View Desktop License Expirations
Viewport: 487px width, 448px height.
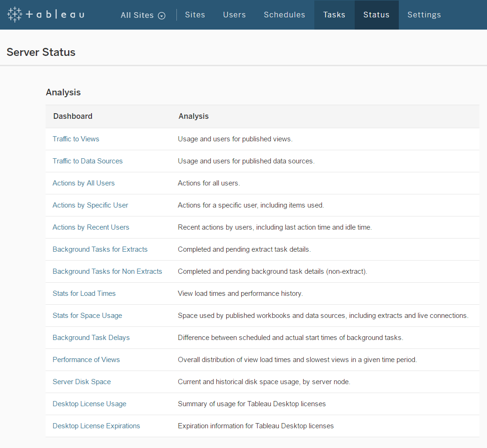tap(96, 425)
